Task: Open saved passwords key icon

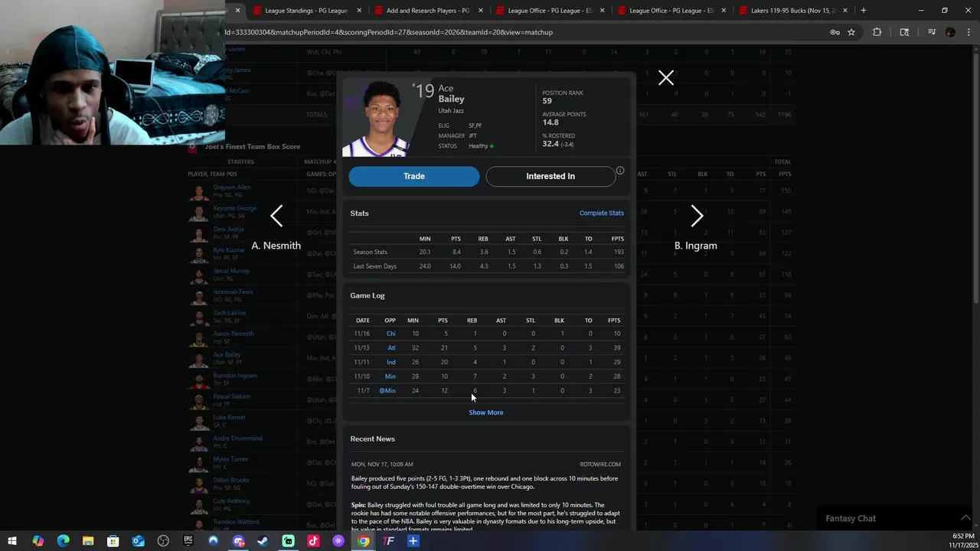Action: coord(835,32)
